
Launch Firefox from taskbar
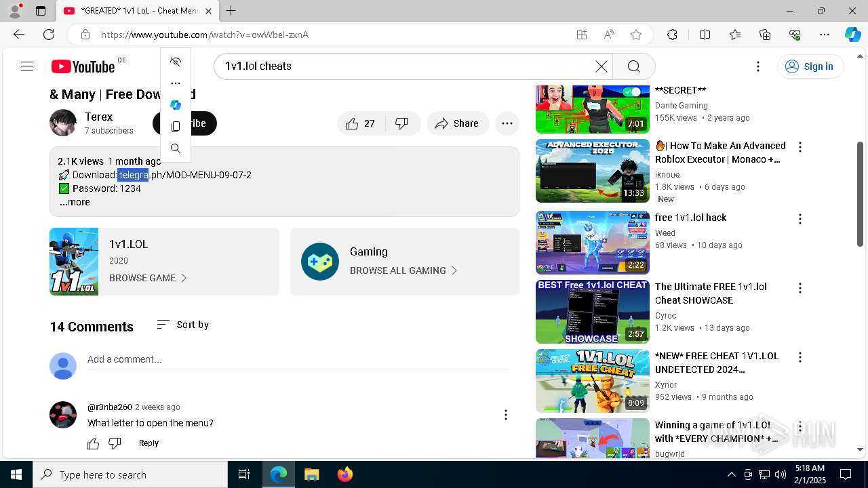(x=344, y=474)
